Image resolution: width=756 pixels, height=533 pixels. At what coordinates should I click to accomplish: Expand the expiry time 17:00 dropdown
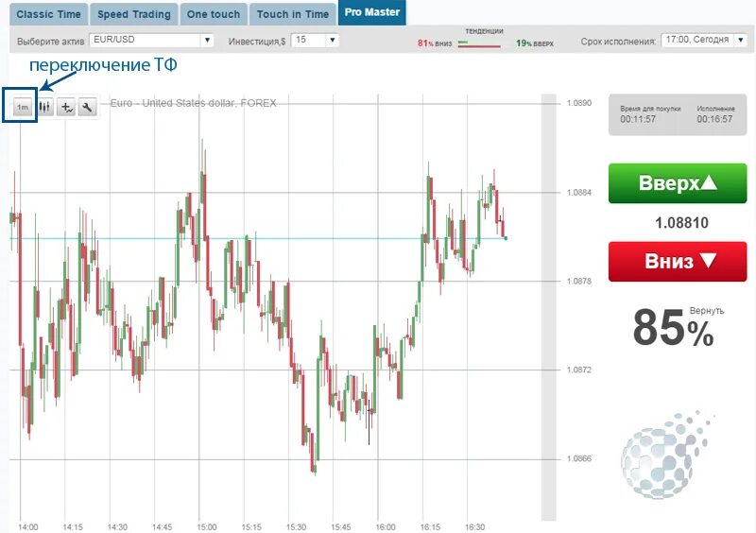741,40
